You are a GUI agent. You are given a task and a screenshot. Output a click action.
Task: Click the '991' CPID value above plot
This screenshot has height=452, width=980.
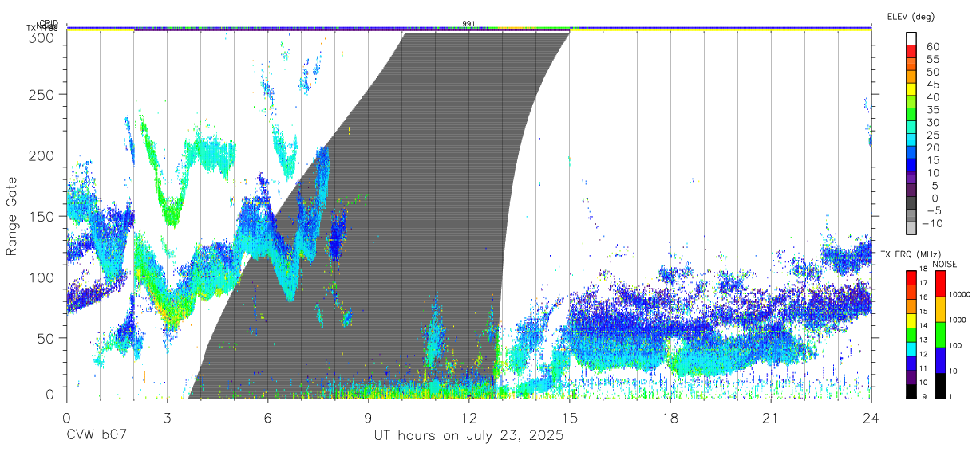point(469,23)
